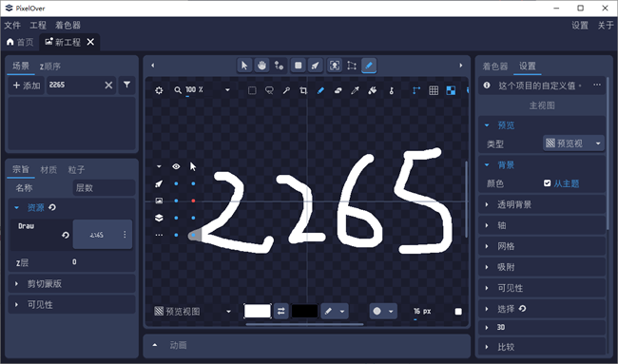Open the three-dot menu on resource thumbnail
Viewport: 618px width, 364px height.
125,235
